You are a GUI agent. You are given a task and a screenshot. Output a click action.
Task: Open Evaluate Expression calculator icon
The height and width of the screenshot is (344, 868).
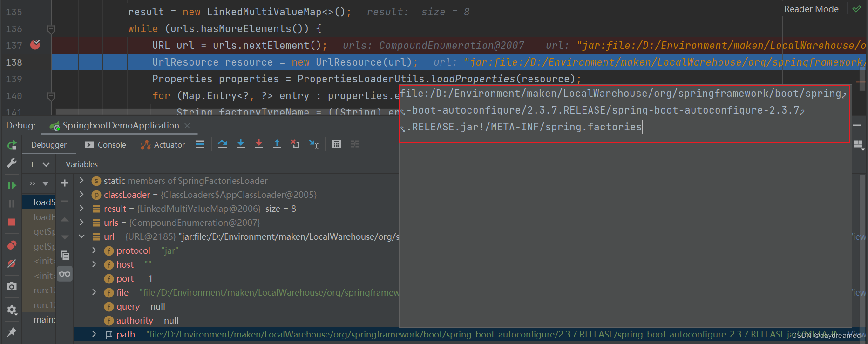click(x=337, y=144)
